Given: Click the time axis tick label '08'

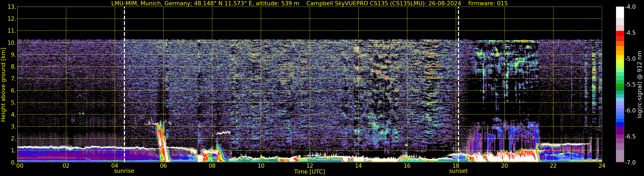Looking at the screenshot, I should [x=212, y=166].
